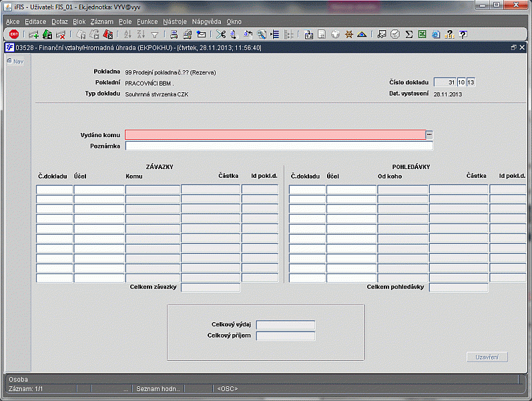Click the Celkový příjem field
Image resolution: width=532 pixels, height=401 pixels.
click(286, 336)
